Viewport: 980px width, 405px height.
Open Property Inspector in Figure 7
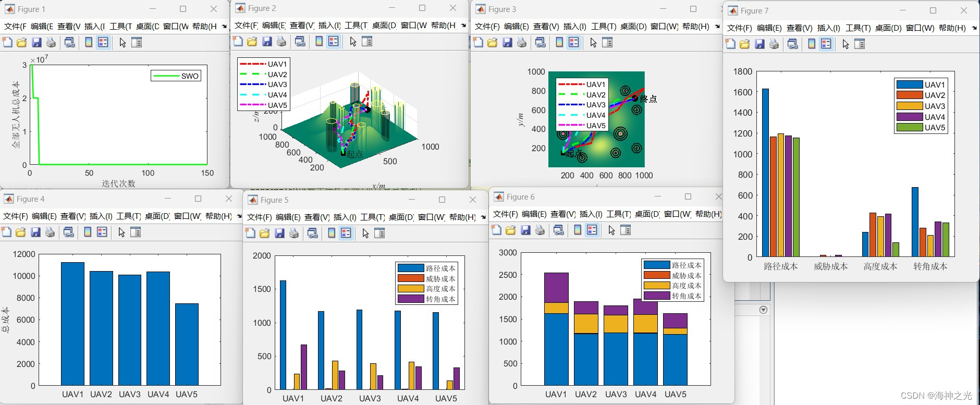coord(860,44)
